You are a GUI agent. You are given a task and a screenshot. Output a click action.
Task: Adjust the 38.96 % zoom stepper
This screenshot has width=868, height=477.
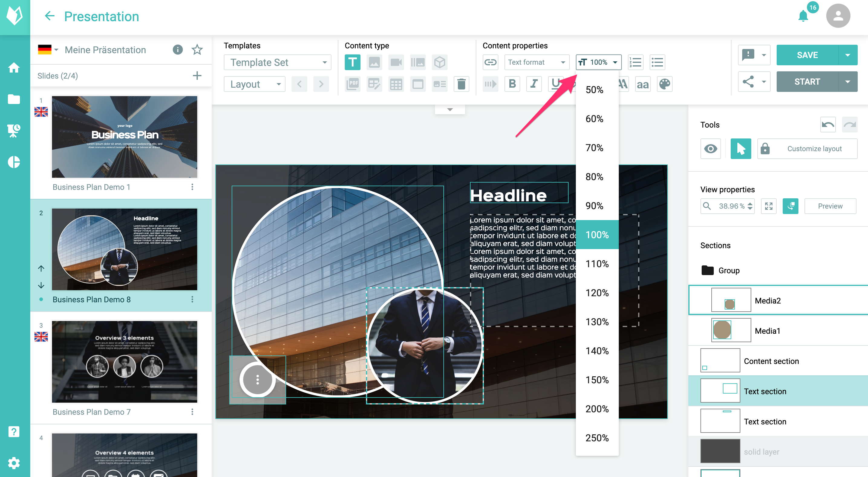click(750, 206)
